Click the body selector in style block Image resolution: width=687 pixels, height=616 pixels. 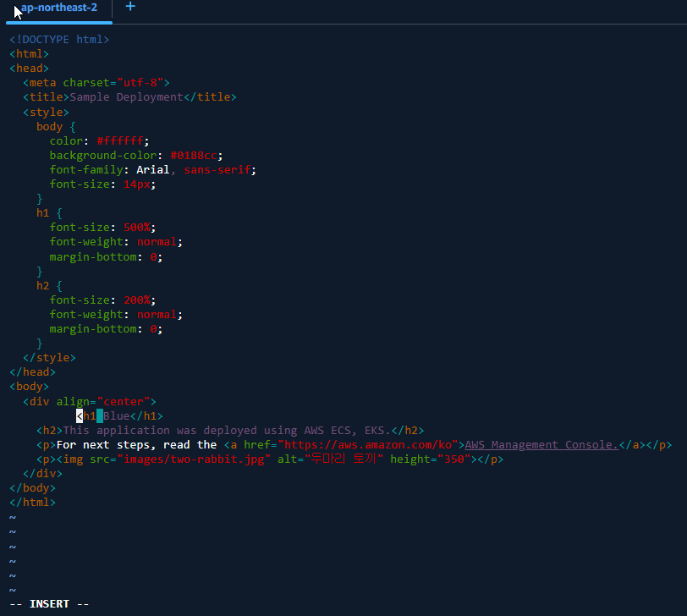click(x=50, y=127)
